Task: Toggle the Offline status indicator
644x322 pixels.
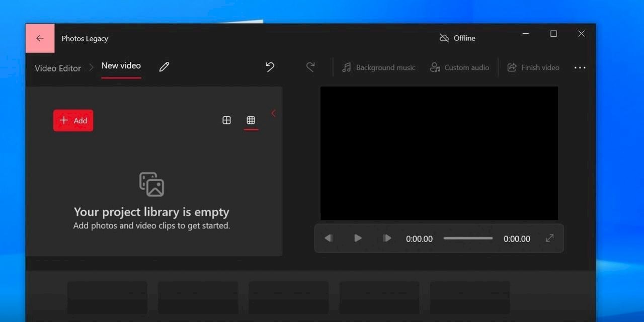Action: [457, 38]
